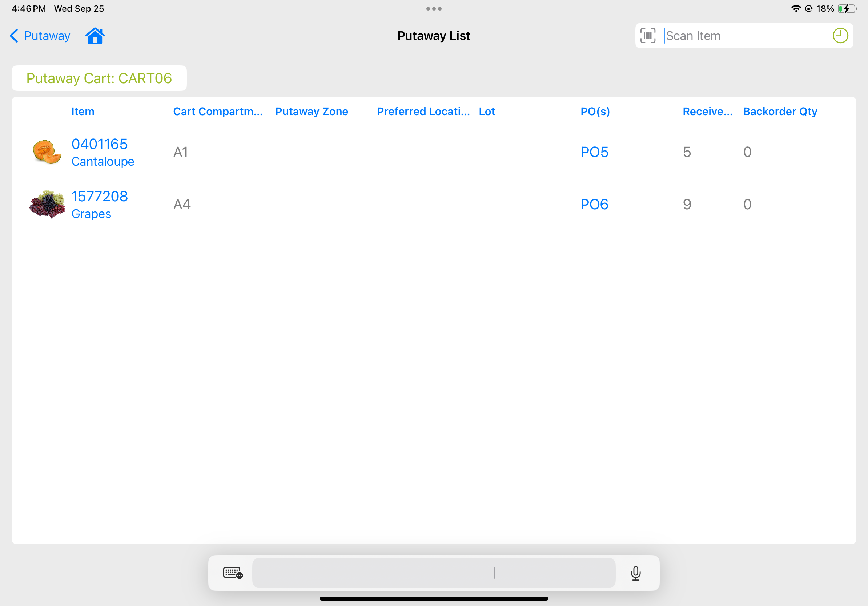This screenshot has height=606, width=868.
Task: Tap the Home icon
Action: point(95,36)
